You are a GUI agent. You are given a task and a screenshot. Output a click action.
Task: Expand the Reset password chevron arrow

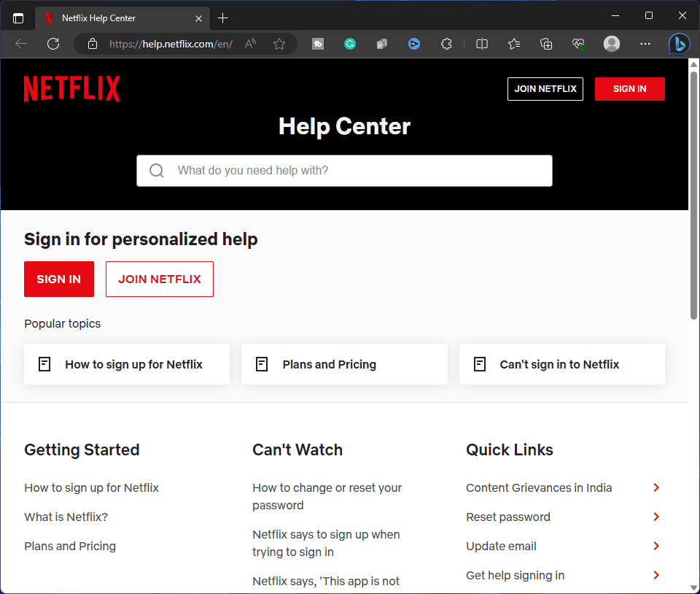(x=656, y=517)
